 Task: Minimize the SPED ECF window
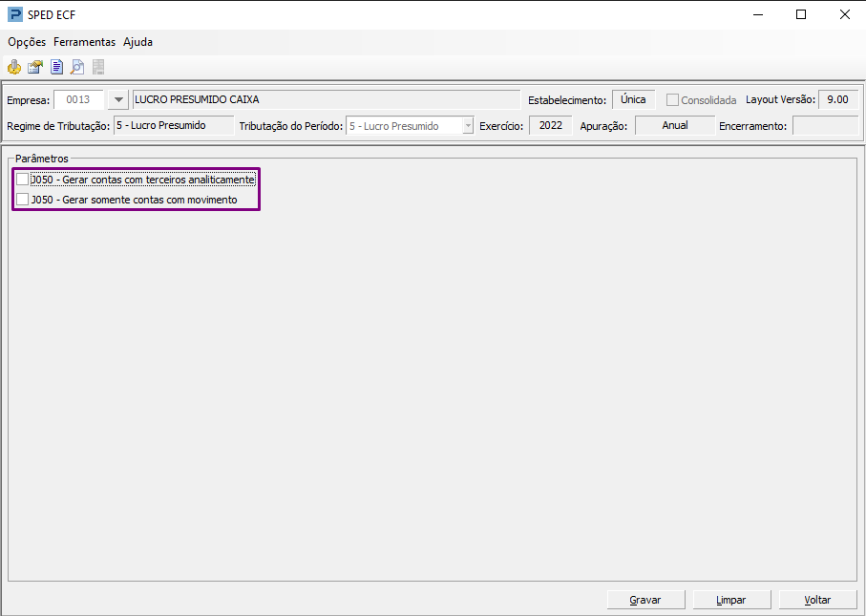pos(758,15)
